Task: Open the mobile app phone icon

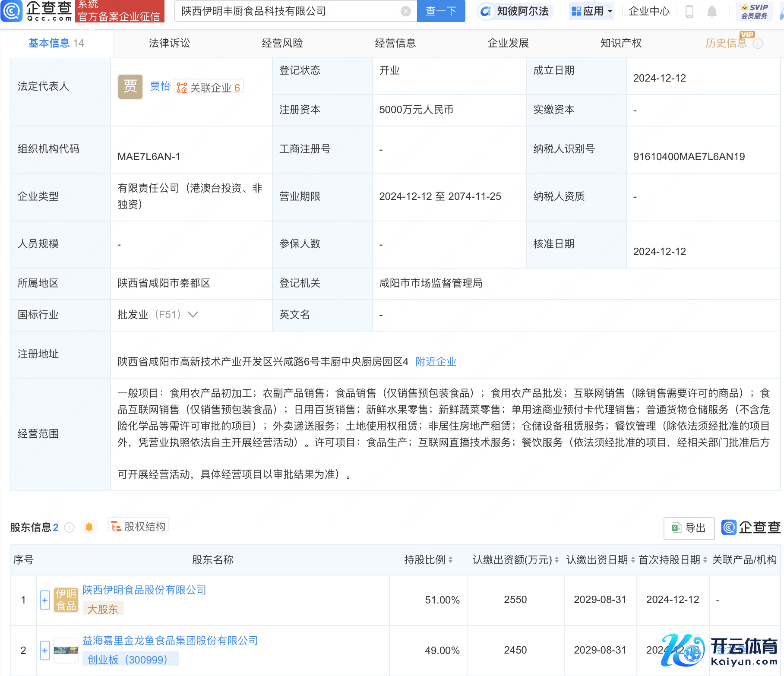Action: 689,12
